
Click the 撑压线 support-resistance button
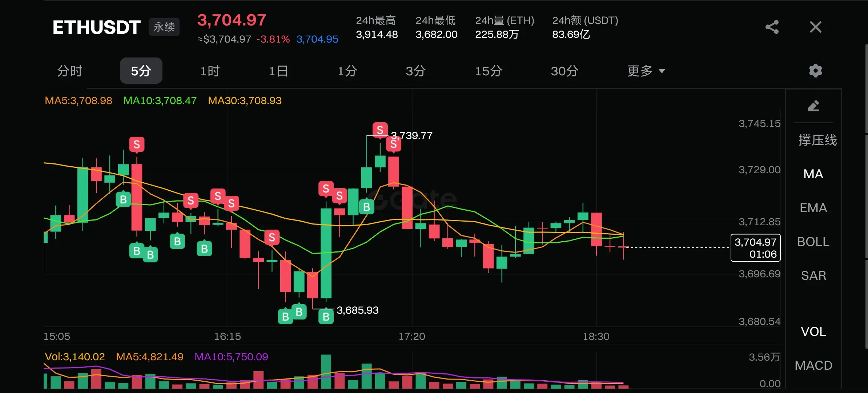(x=817, y=140)
